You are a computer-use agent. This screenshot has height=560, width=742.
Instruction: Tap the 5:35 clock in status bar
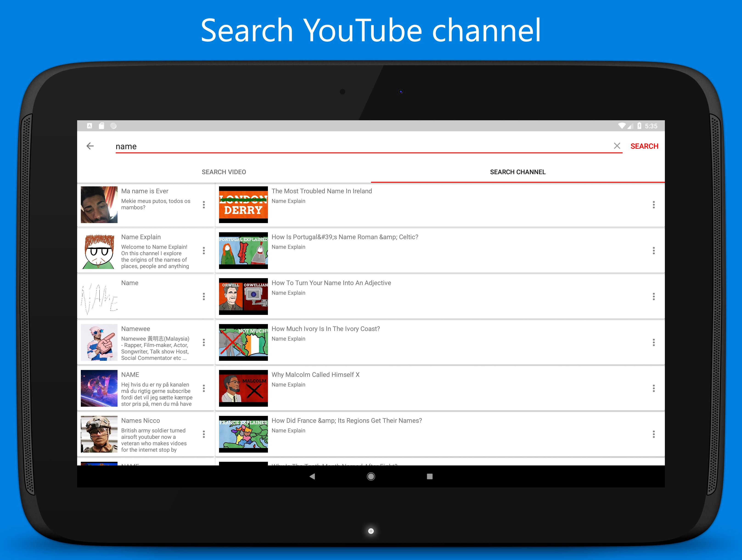click(x=651, y=126)
